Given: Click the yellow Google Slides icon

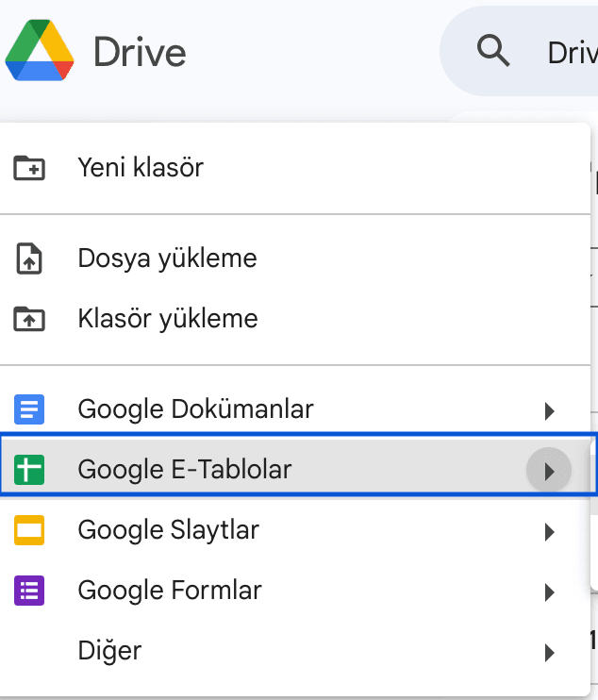Looking at the screenshot, I should click(29, 530).
